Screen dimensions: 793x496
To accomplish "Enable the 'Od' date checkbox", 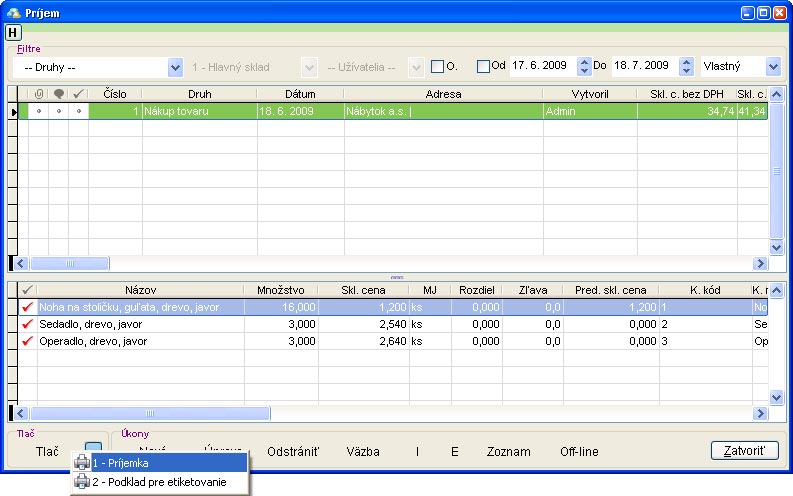I will [484, 67].
